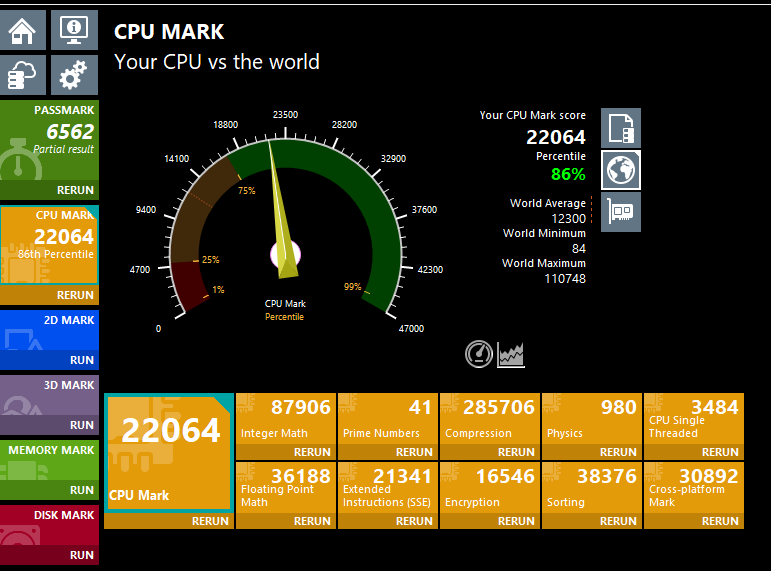
Task: Select the 2D Mark sidebar tile
Action: (49, 330)
